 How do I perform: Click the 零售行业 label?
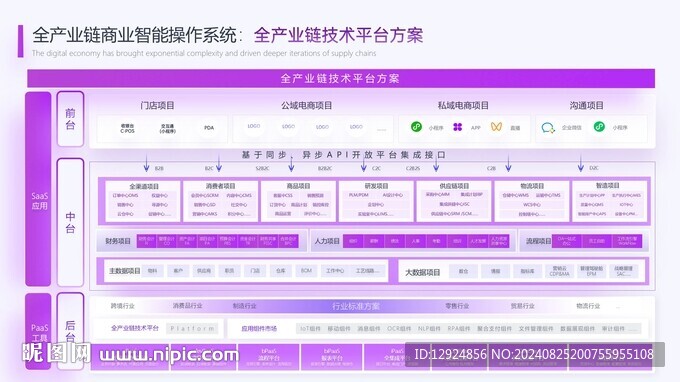457,306
